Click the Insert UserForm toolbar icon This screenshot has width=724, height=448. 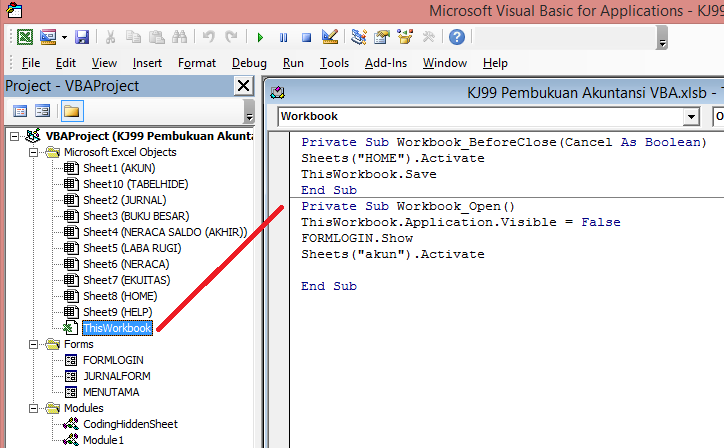coord(48,37)
